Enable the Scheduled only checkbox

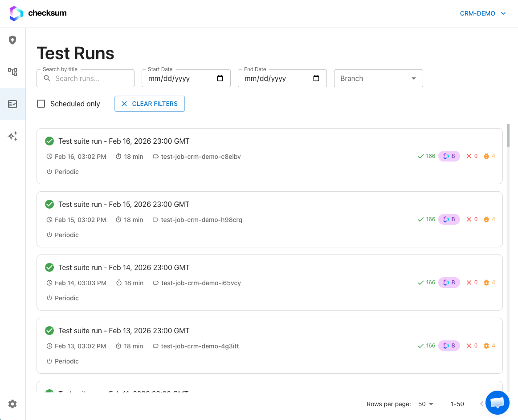coord(41,103)
